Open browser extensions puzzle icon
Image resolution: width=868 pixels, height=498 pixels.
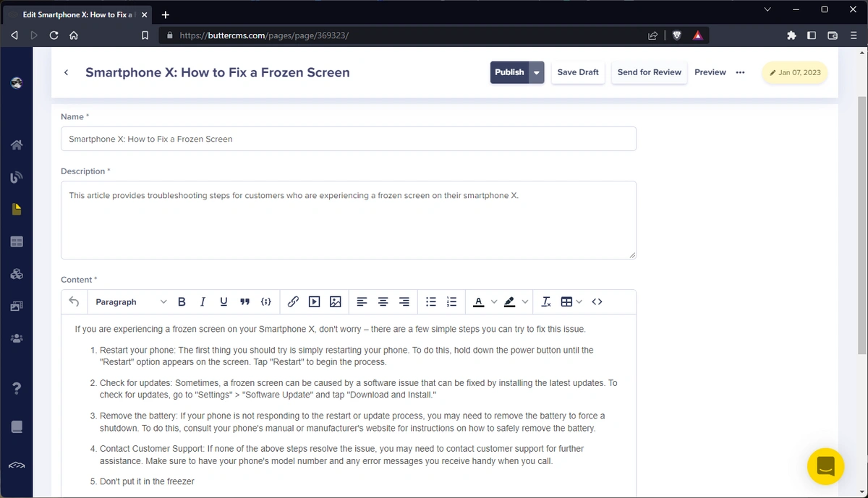(791, 35)
